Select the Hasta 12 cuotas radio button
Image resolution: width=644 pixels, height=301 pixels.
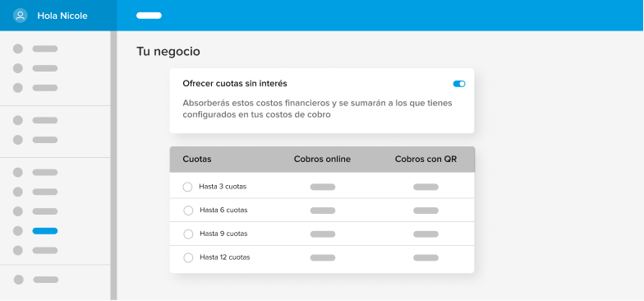pos(188,258)
